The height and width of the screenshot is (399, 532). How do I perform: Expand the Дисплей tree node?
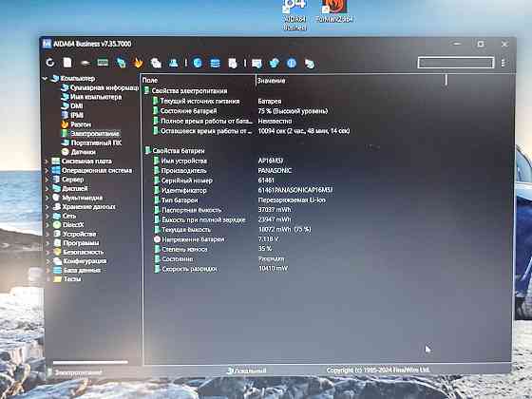point(47,189)
